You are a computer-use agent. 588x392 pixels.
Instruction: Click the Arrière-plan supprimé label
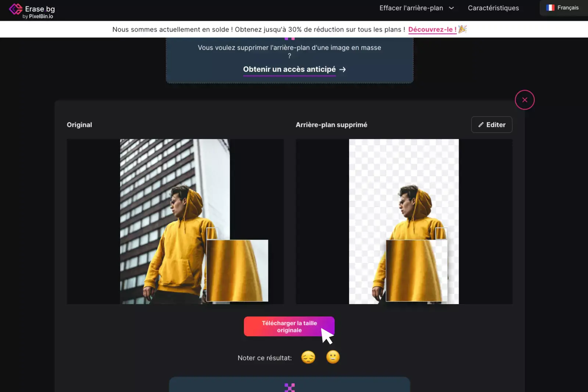click(331, 125)
